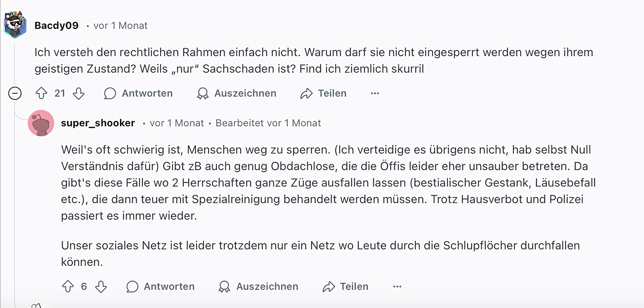The width and height of the screenshot is (644, 308).
Task: Share Bacdy09's comment via Teilen
Action: point(324,93)
